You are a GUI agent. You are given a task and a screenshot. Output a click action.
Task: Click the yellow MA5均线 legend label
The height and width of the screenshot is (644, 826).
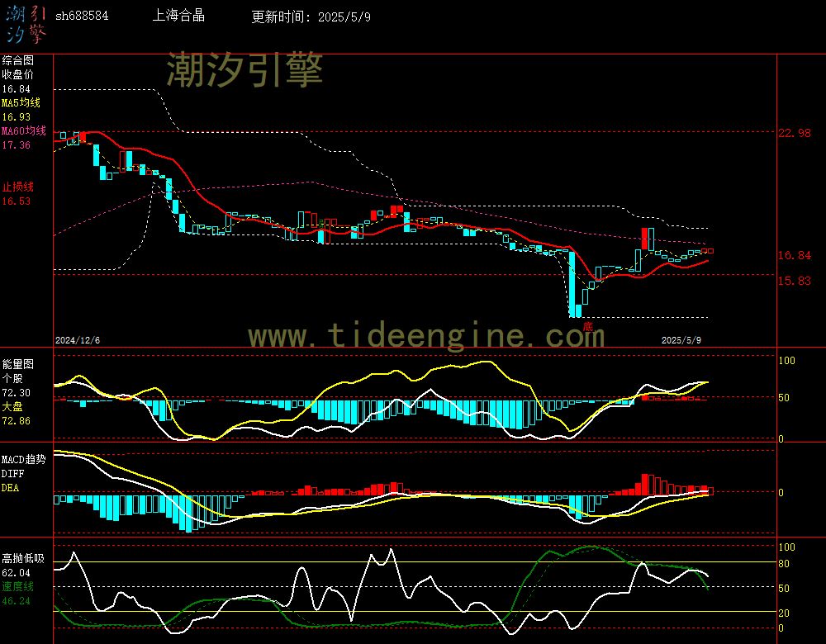[x=21, y=102]
